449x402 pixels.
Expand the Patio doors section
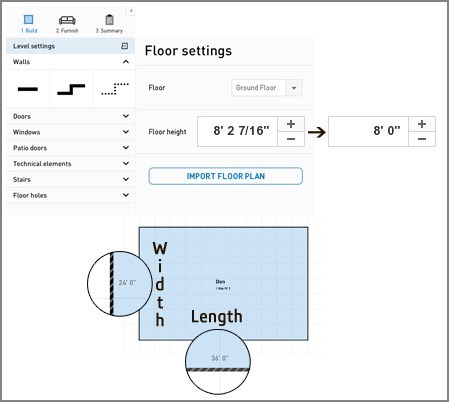click(126, 147)
